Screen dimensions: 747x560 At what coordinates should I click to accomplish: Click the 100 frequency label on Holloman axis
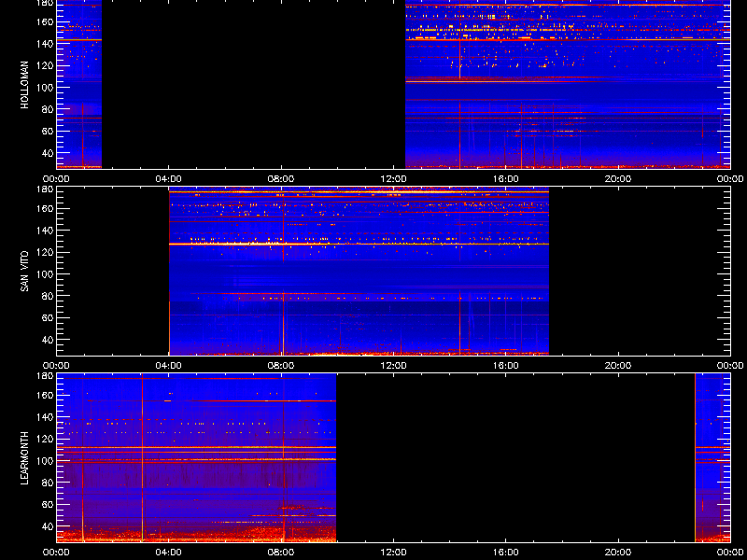(46, 87)
